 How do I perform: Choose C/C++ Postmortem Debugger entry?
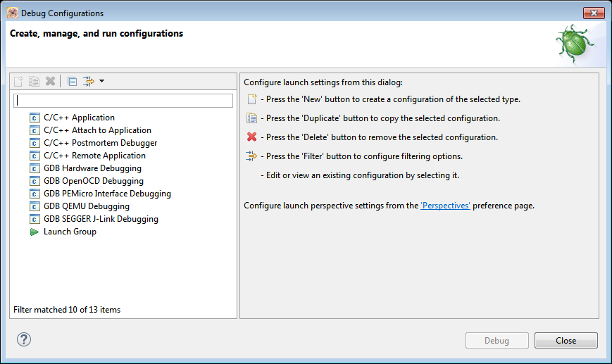click(x=100, y=143)
